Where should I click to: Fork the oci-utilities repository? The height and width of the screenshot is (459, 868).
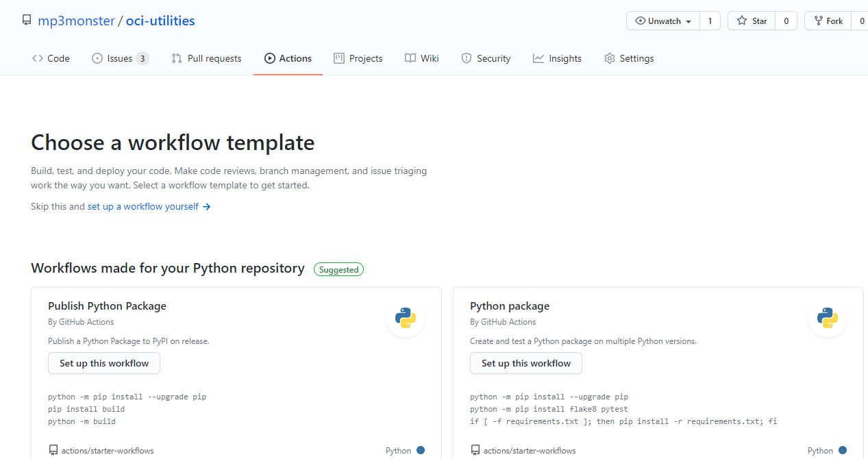[828, 21]
